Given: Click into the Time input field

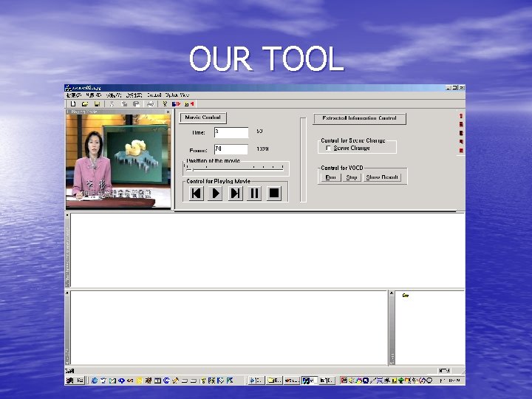Looking at the screenshot, I should coord(231,132).
